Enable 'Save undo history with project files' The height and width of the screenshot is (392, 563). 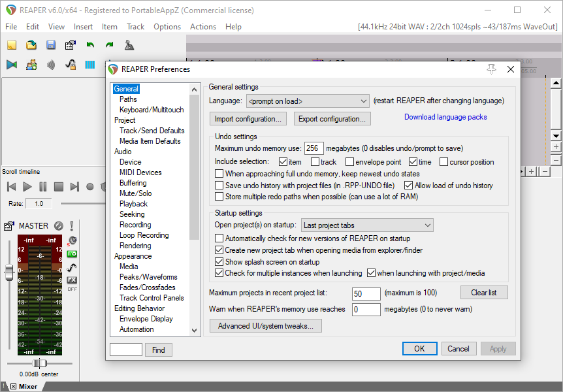click(x=219, y=186)
